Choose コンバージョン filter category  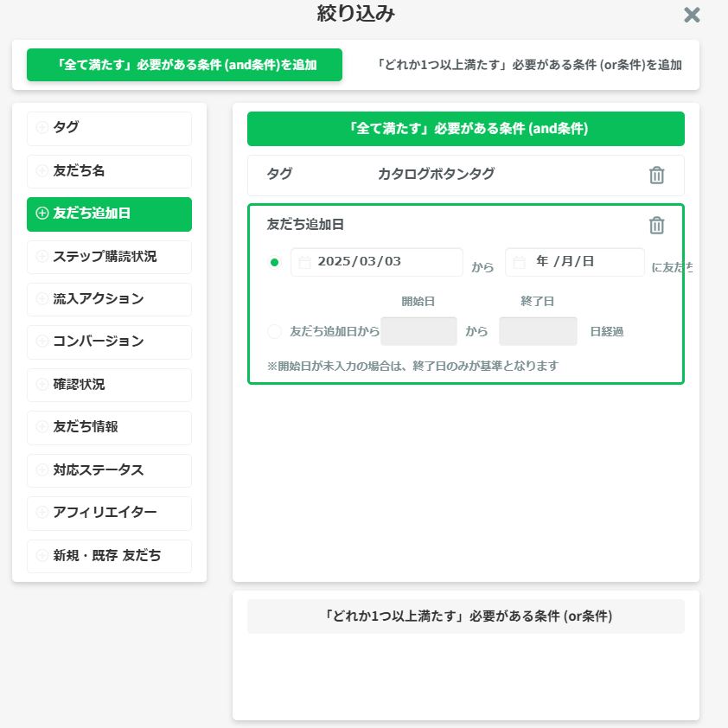[109, 342]
